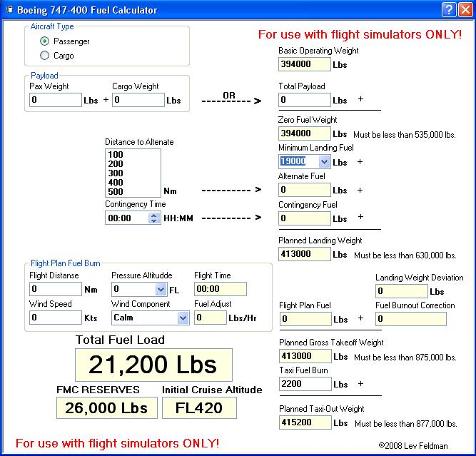Open the Minimum Landing Fuel dropdown

click(x=324, y=161)
